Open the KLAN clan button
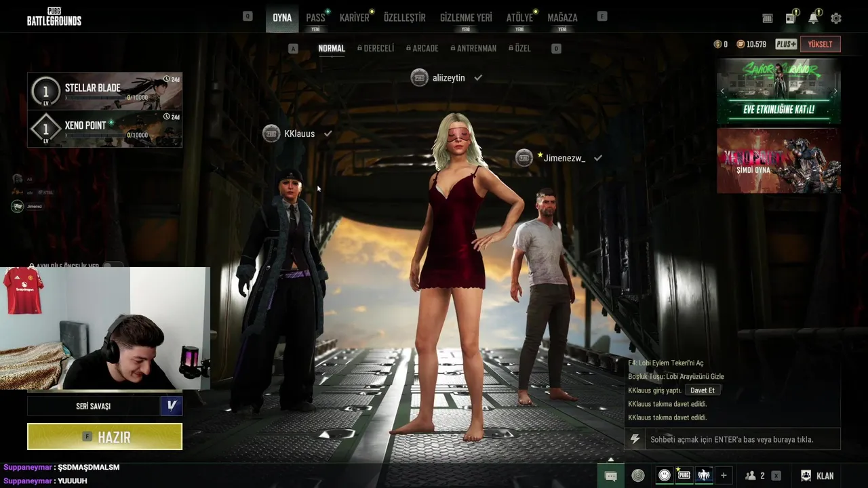The width and height of the screenshot is (868, 488). 817,476
